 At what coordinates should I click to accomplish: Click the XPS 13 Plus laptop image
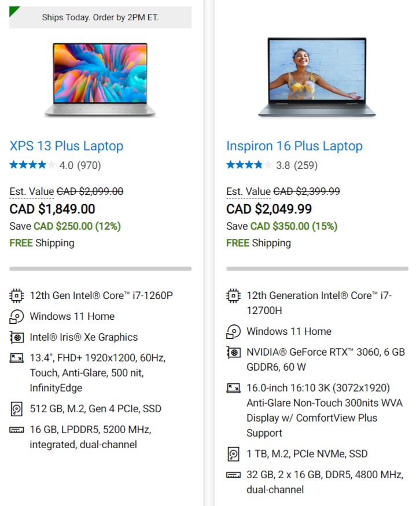click(100, 80)
